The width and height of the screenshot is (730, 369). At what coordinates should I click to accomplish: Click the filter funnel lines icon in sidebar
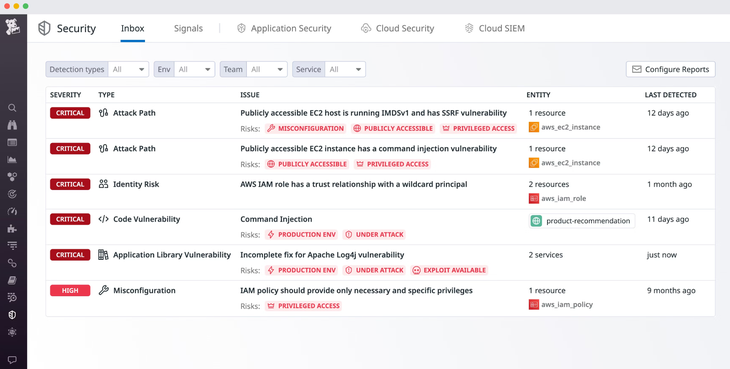[13, 246]
